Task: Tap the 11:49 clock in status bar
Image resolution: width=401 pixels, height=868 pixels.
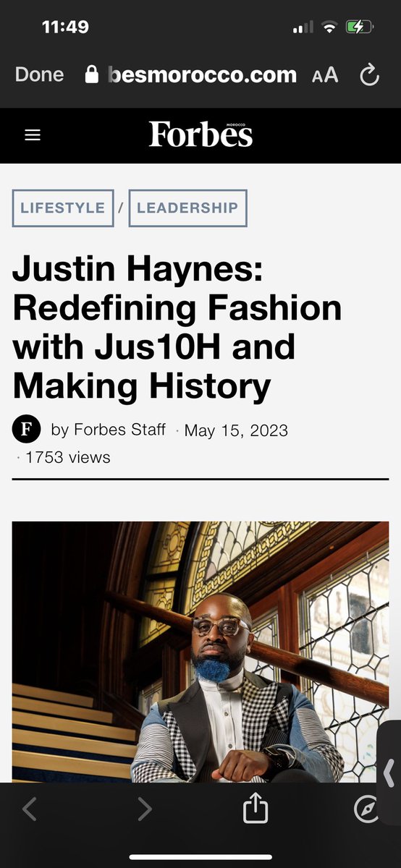Action: 65,27
